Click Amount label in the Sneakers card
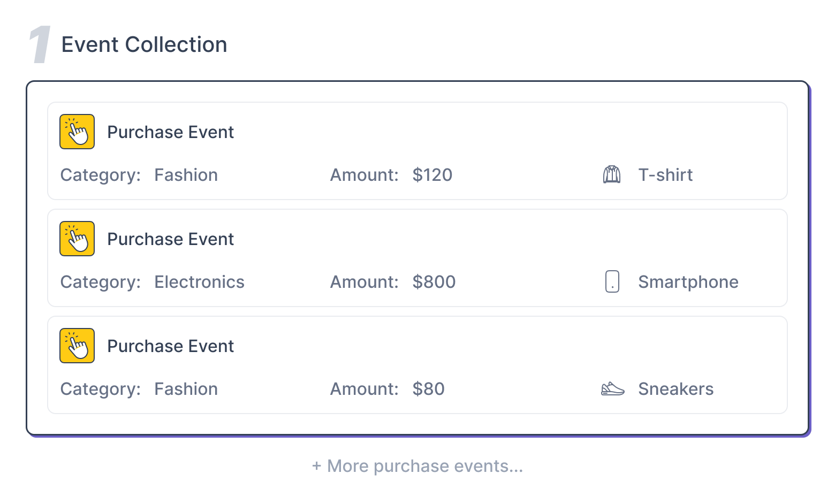Viewport: 835px width, 504px height. tap(364, 389)
